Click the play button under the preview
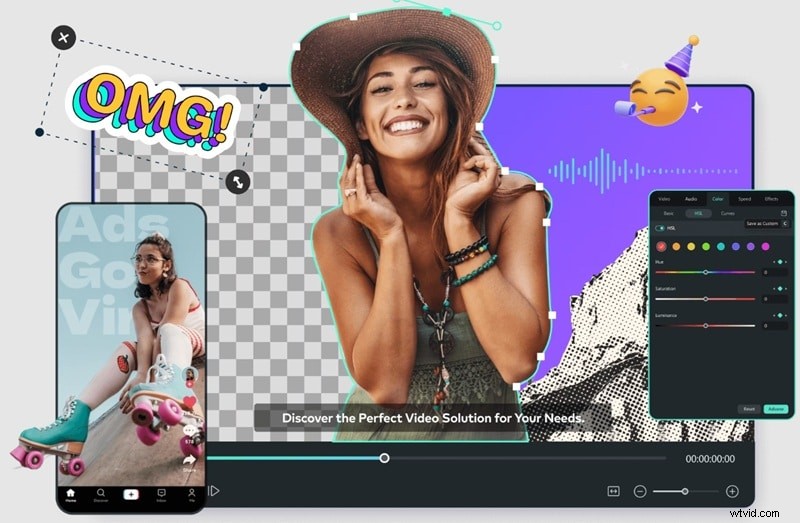800x523 pixels. pos(214,491)
